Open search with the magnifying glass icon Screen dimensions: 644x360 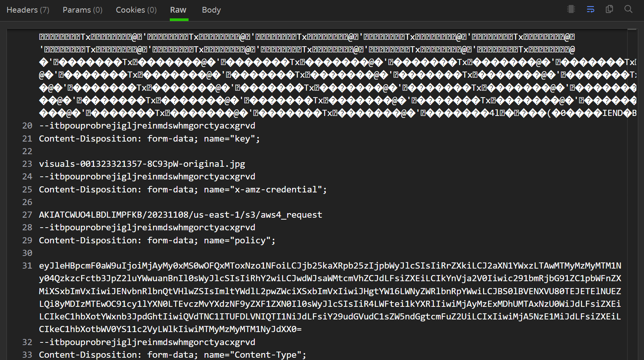point(628,9)
